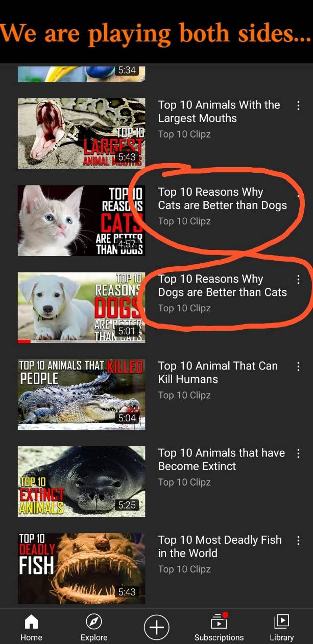Viewport: 313px width, 644px height.
Task: Open the Subscriptions tab icon
Action: tap(219, 620)
